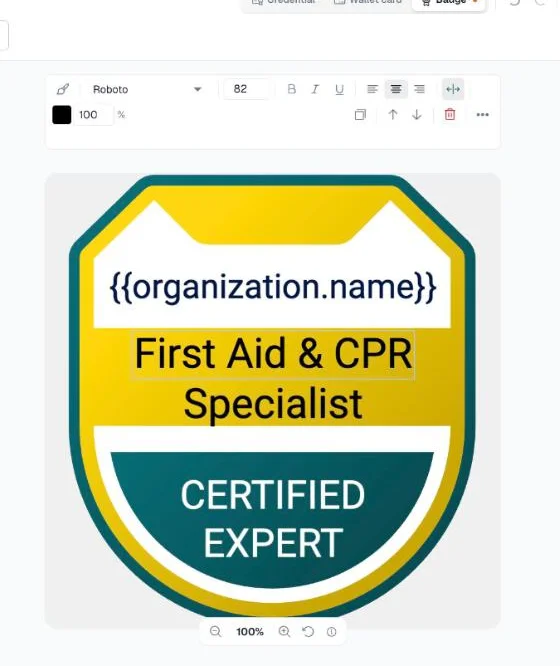The width and height of the screenshot is (560, 666).
Task: Zoom out of the canvas
Action: pyautogui.click(x=216, y=632)
